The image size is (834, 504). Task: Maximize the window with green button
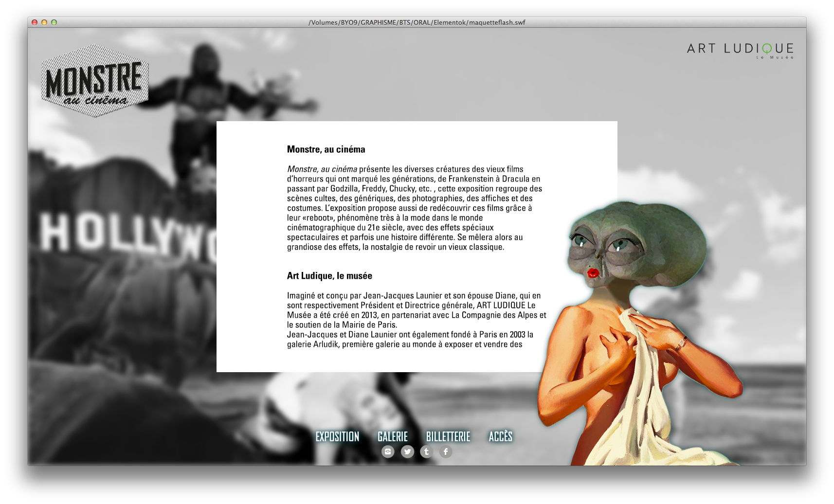(54, 22)
